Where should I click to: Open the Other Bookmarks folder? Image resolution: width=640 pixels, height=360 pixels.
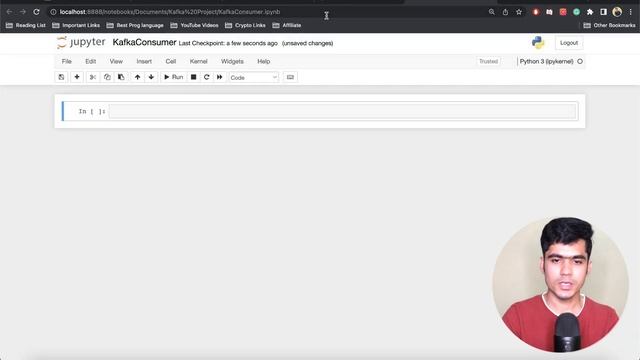609,25
